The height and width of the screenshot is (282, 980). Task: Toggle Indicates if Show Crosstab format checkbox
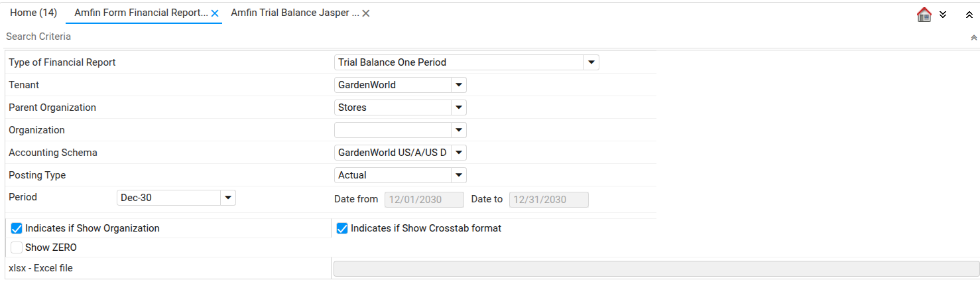(342, 228)
